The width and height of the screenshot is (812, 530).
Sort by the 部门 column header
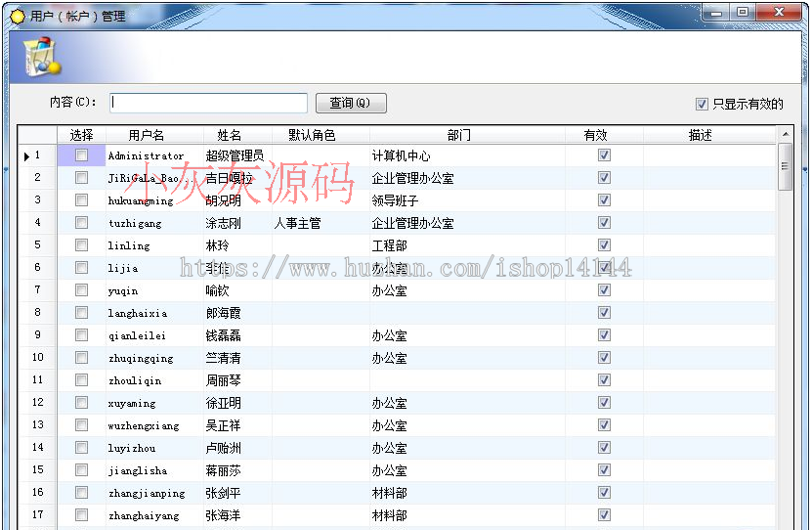coord(467,135)
